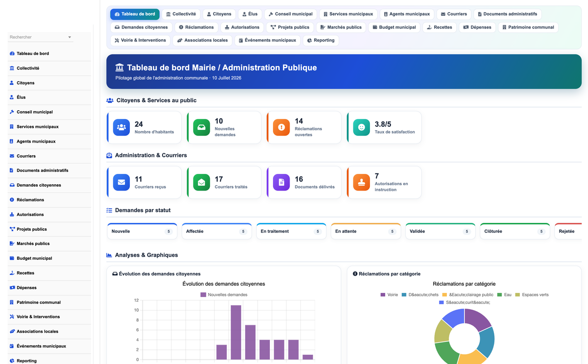Click the building icon beside sidebar Collectivité

click(x=12, y=68)
